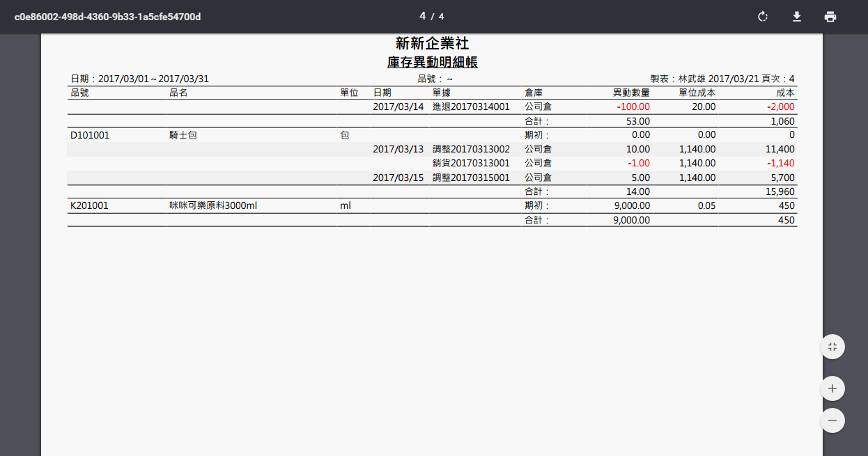This screenshot has width=868, height=456.
Task: Click company name 新新企業社
Action: pyautogui.click(x=433, y=44)
